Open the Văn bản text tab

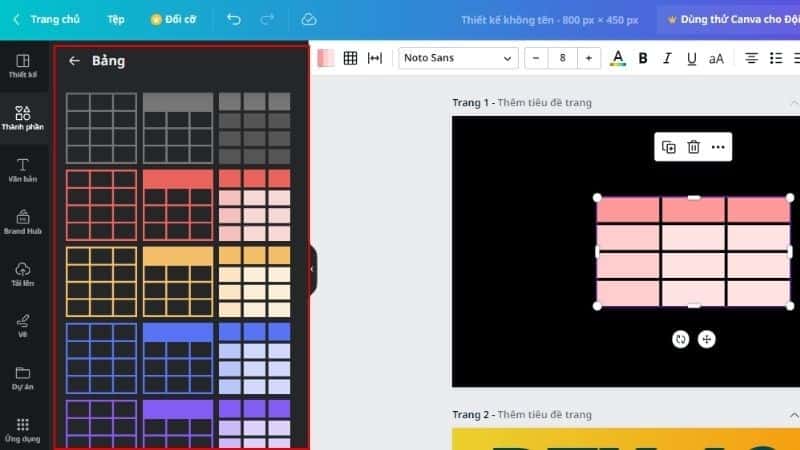pyautogui.click(x=22, y=170)
